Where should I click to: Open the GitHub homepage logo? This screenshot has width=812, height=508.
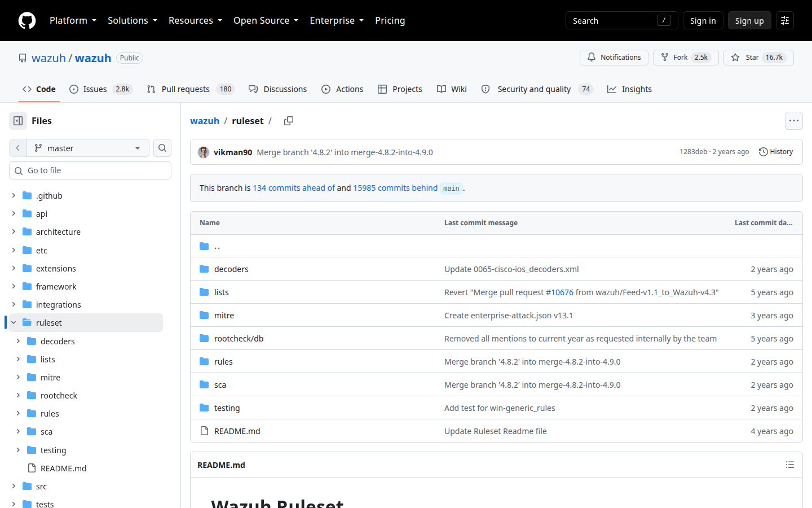27,20
